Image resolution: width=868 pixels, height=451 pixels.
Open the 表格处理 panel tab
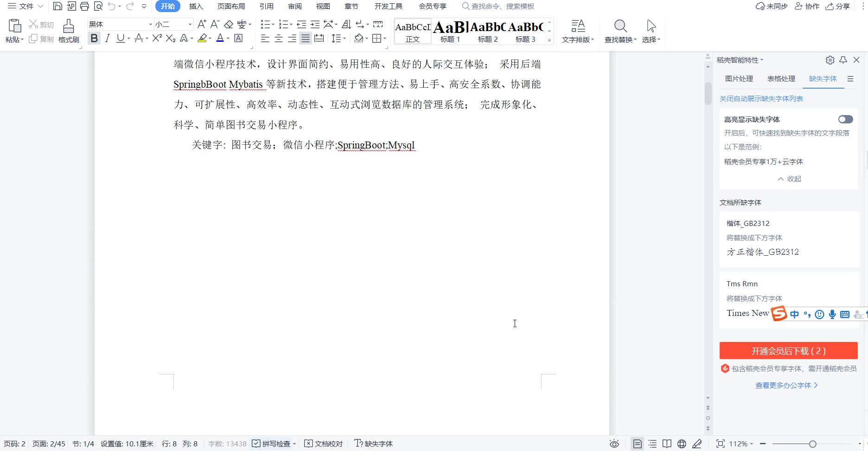781,79
